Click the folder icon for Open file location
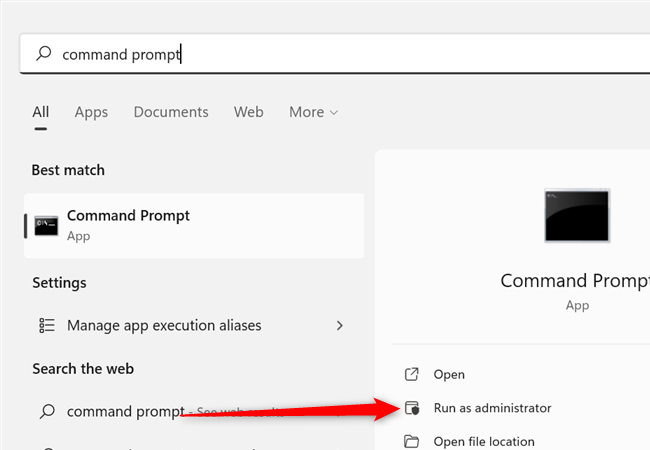 click(411, 441)
